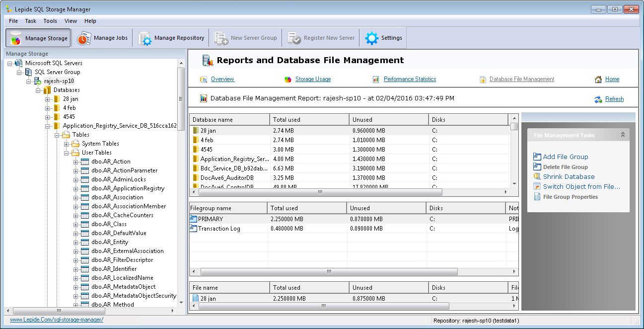Select the DocAve6_AuditorDB database row
644x329 pixels.
point(349,177)
